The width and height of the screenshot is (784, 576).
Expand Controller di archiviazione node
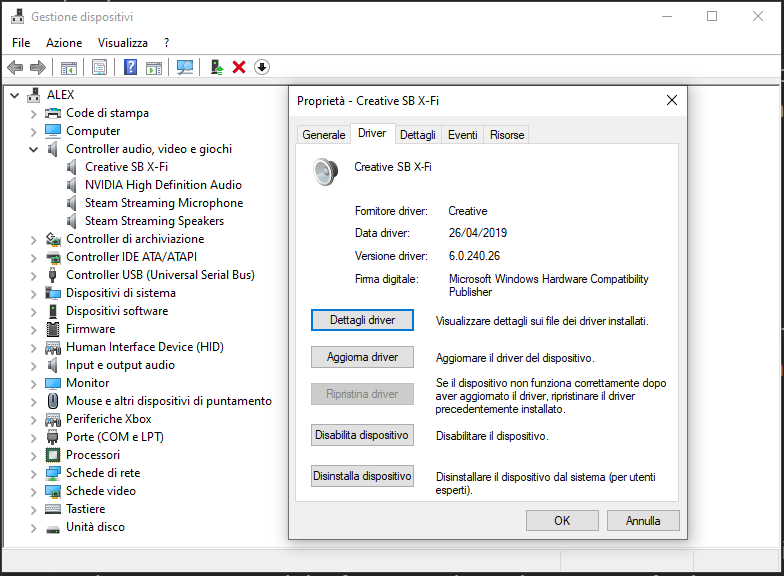(34, 240)
